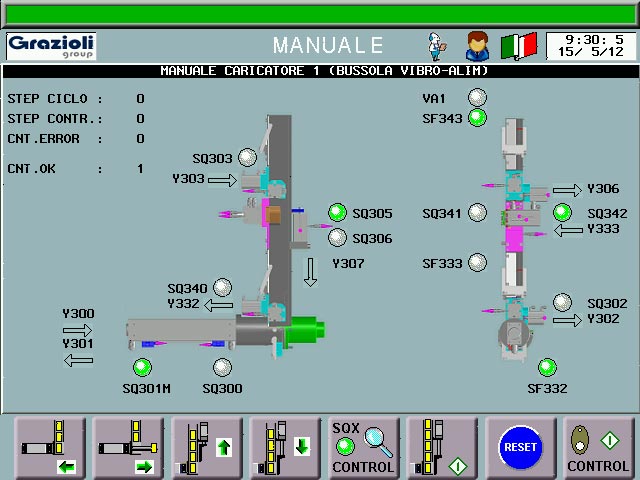The image size is (640, 480).
Task: Start loader cycle with diamond-start button
Action: [x=442, y=448]
